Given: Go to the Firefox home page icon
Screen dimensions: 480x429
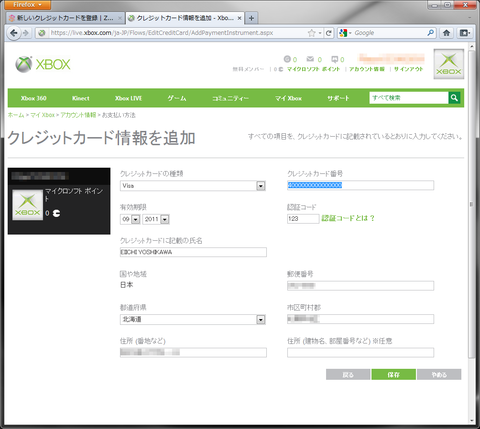Looking at the screenshot, I should pyautogui.click(x=446, y=33).
